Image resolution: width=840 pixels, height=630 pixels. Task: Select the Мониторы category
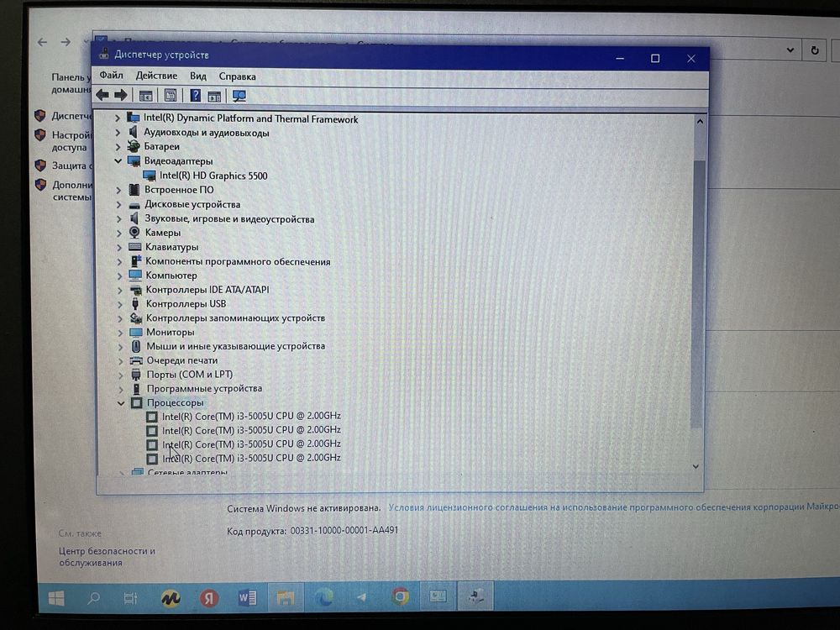point(171,332)
